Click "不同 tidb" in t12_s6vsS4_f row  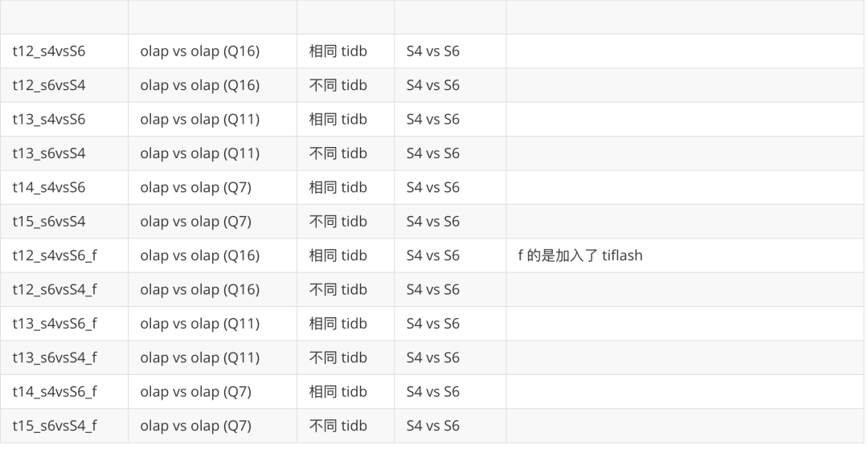[x=338, y=289]
